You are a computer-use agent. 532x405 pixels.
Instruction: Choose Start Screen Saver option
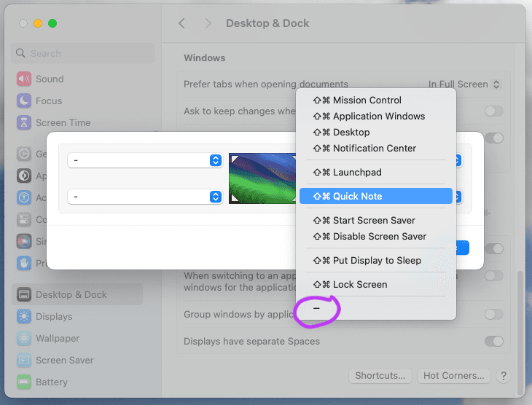(376, 220)
